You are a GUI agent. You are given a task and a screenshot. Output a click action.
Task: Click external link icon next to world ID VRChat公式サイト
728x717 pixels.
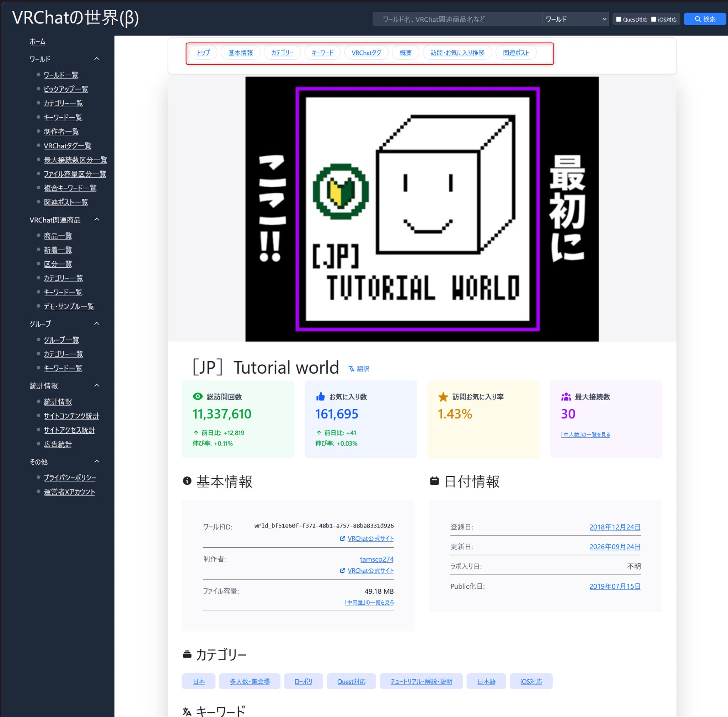[x=342, y=539]
